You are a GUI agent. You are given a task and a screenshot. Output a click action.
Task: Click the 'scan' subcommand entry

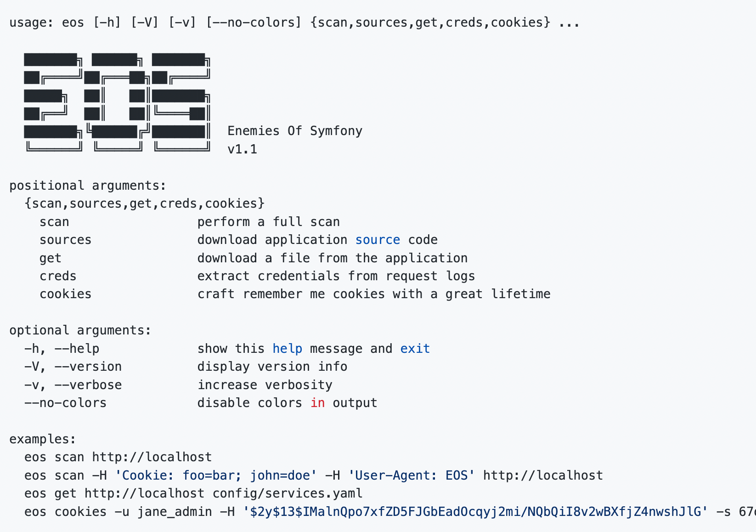coord(54,222)
